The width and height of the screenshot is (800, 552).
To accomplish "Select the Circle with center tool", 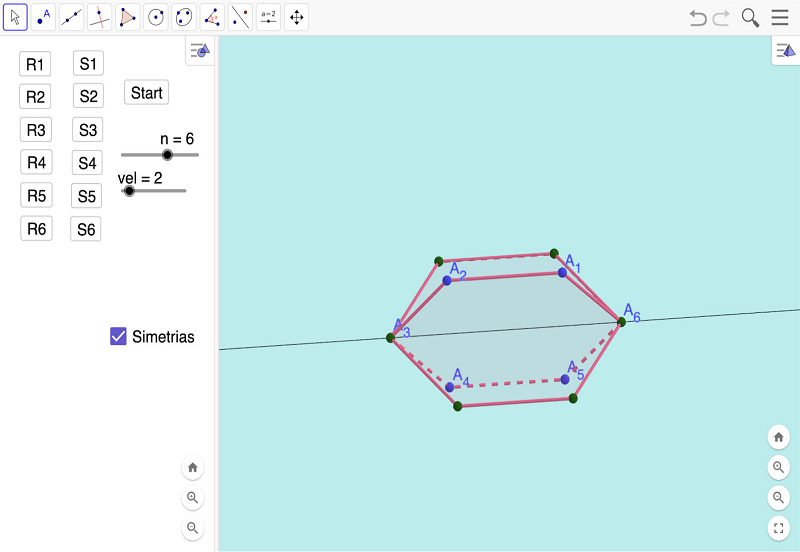I will 156,17.
